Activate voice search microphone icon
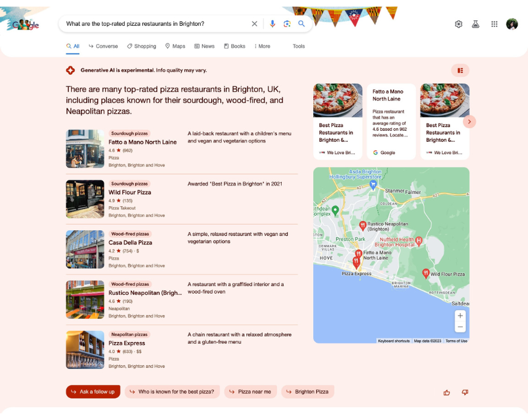 (272, 24)
